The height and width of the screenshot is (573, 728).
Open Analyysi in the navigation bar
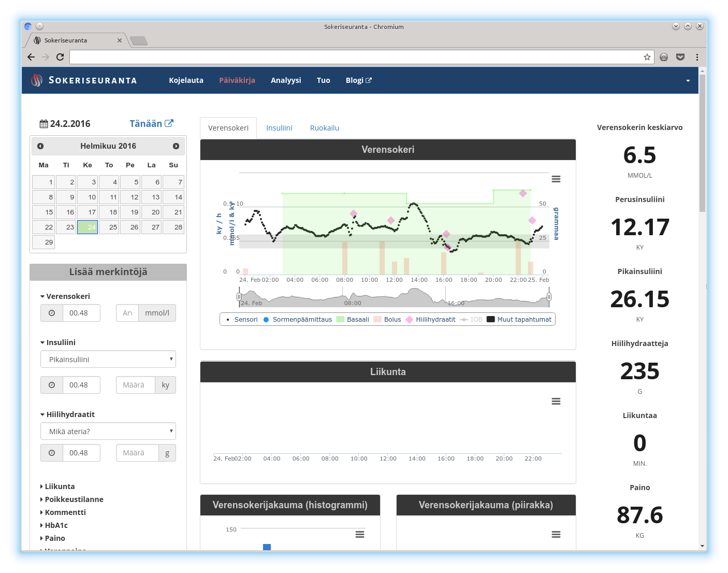[286, 80]
